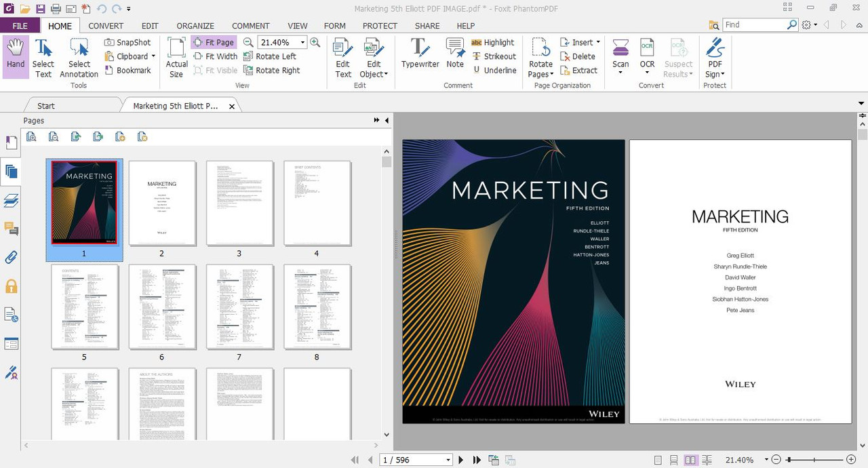Click the Pages panel vertical scrollbar
The image size is (868, 468).
click(x=387, y=161)
